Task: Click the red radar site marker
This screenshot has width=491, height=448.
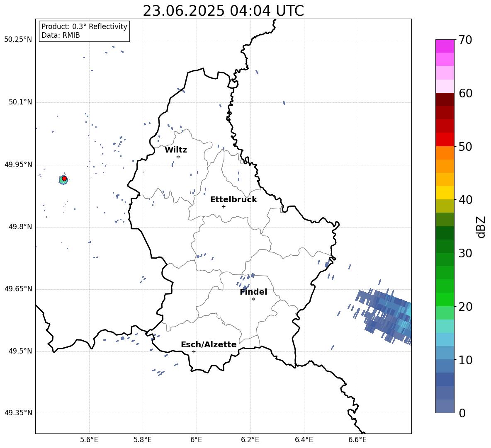Action: 64,179
